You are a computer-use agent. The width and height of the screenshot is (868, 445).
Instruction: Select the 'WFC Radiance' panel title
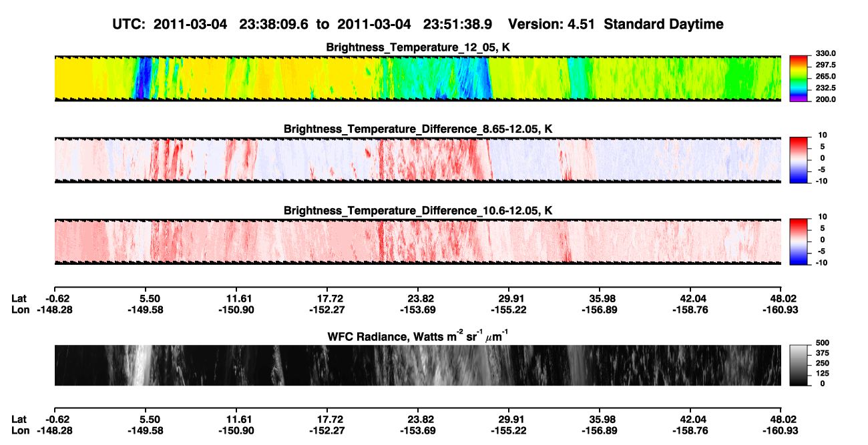click(x=418, y=336)
